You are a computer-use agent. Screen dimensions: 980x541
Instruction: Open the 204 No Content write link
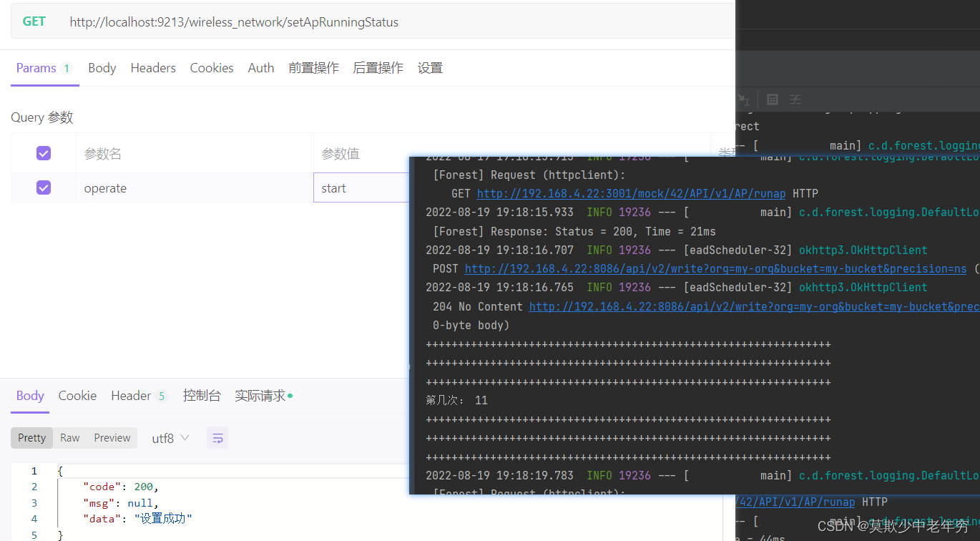pos(754,306)
